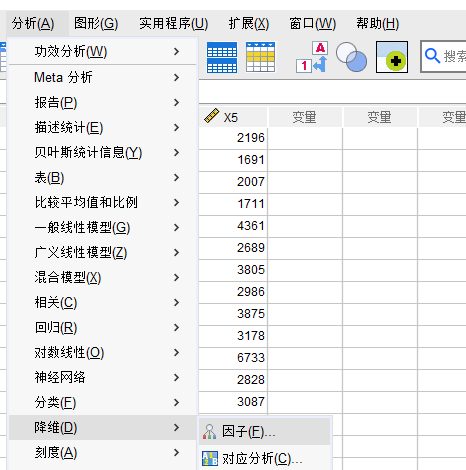Select the first 变量 column header
Screen dimensions: 466x470
point(305,117)
